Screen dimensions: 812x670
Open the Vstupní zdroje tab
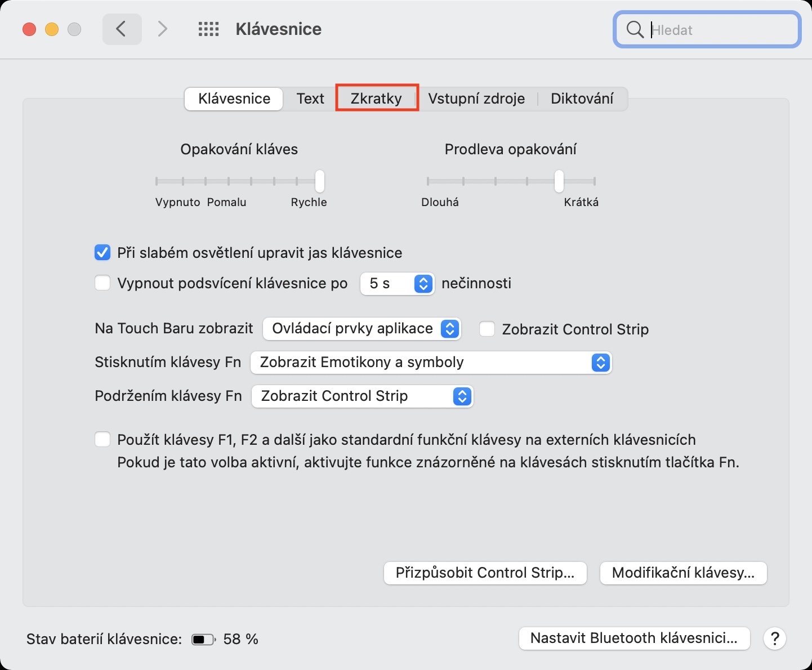(x=476, y=99)
